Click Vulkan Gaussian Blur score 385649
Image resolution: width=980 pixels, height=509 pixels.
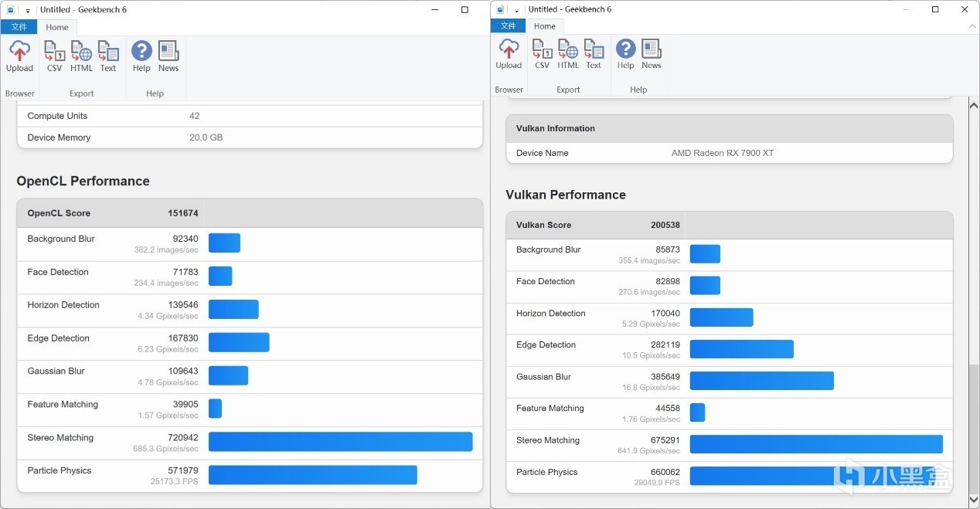(x=665, y=377)
